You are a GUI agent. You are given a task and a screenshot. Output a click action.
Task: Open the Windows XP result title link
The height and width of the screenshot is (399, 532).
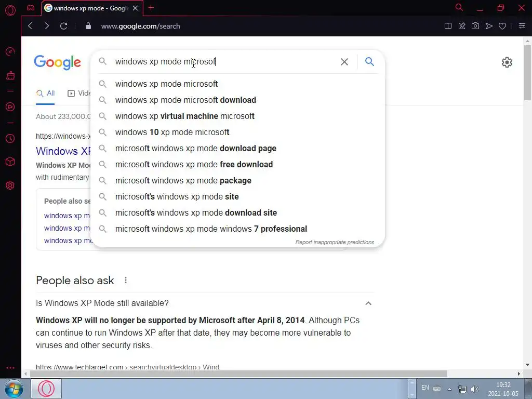[63, 151]
